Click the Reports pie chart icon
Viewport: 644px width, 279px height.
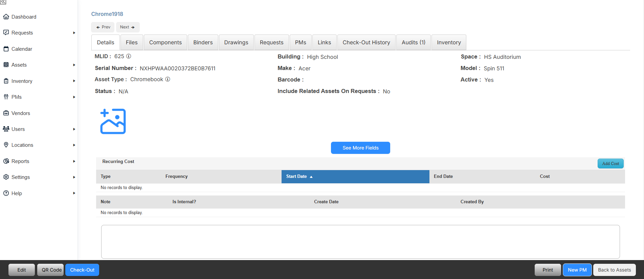[6, 161]
